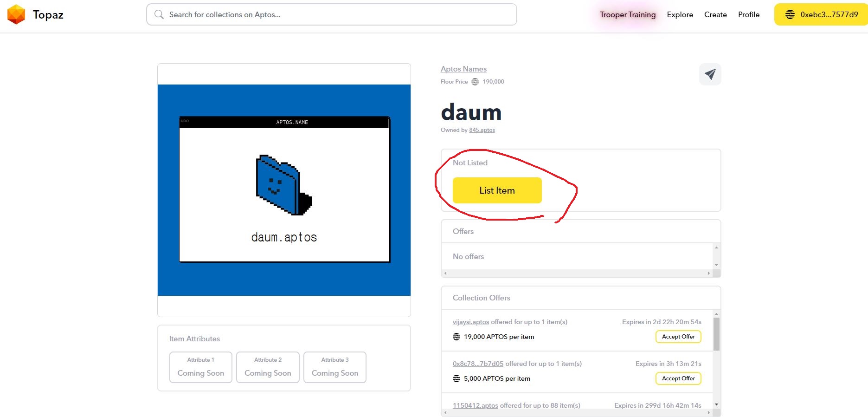
Task: Click Offers panel scroll down arrow
Action: (x=716, y=265)
